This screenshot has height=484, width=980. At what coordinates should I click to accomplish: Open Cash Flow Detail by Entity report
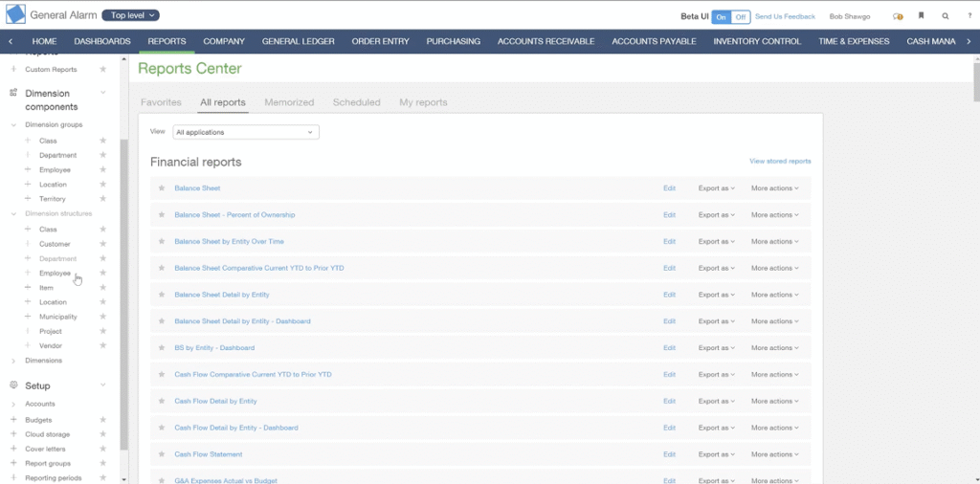click(x=215, y=401)
